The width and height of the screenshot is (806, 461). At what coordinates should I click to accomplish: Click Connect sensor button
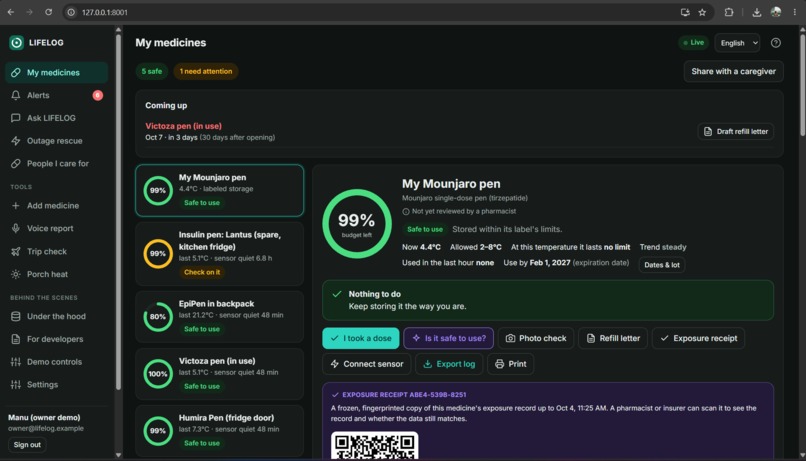click(x=367, y=364)
